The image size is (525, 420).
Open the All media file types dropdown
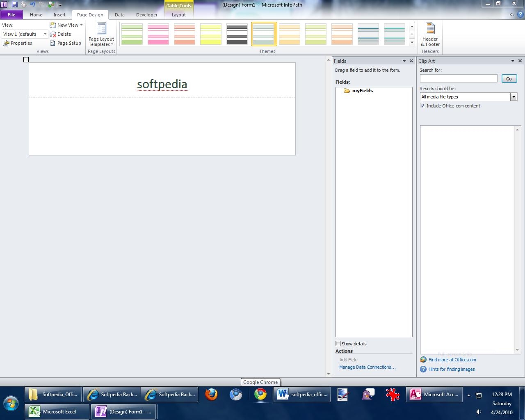click(x=513, y=97)
